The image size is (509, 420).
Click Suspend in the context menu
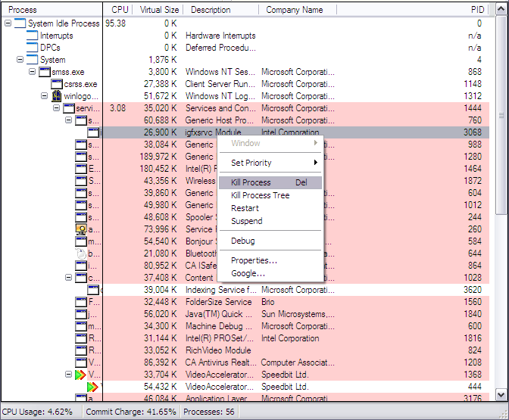point(247,221)
